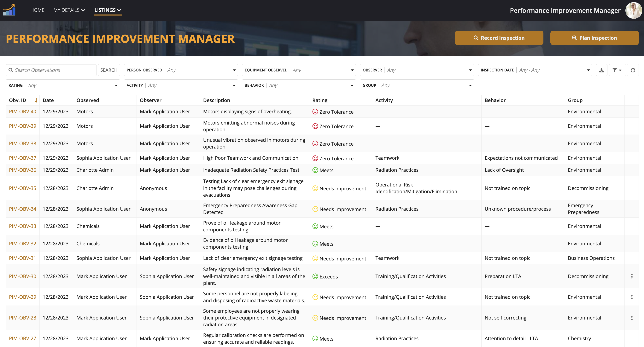Screen dimensions: 644x347
Task: Open observation PIM-OBV-38
Action: point(22,143)
